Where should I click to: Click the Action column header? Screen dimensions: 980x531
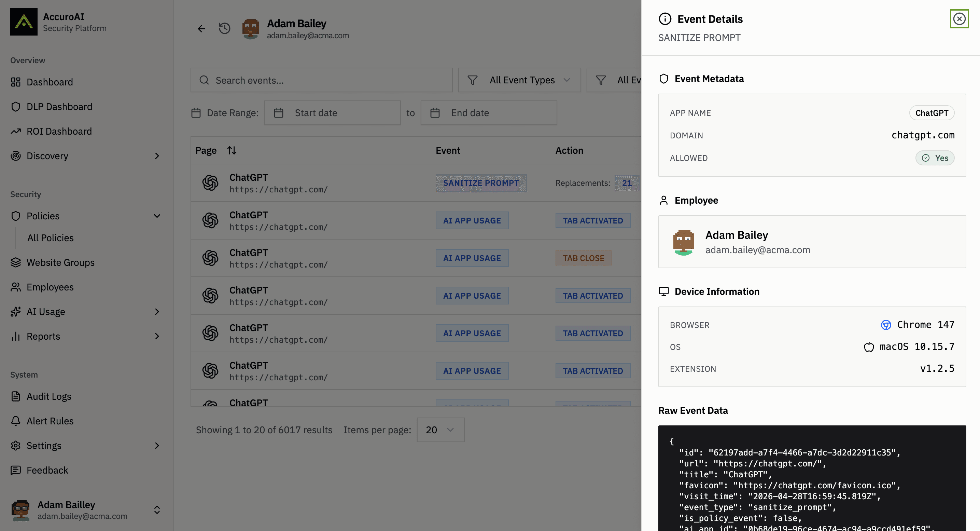569,151
